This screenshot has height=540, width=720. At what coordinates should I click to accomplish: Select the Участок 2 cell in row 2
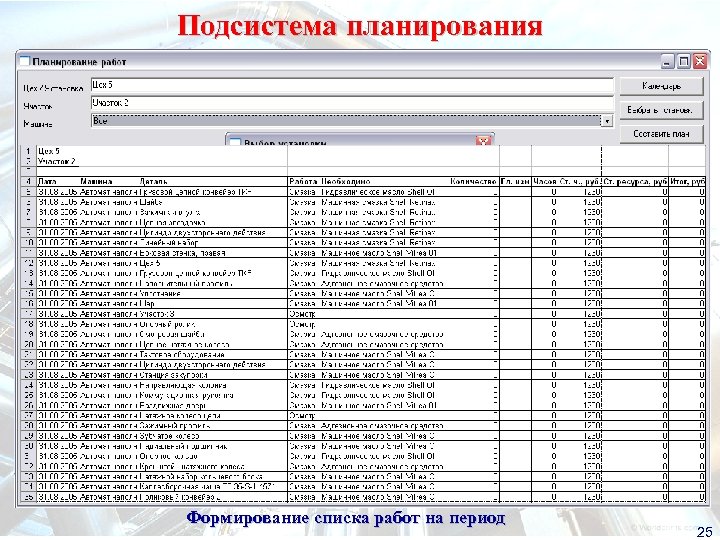[57, 161]
